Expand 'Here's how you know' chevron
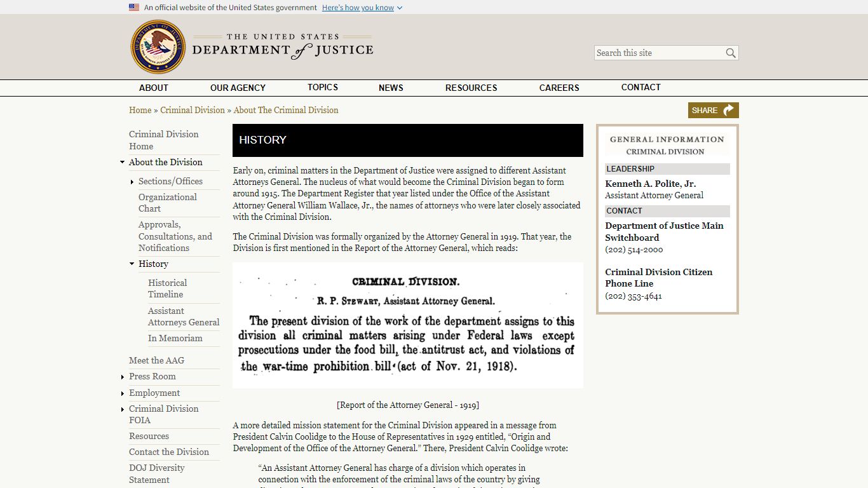 pyautogui.click(x=400, y=8)
